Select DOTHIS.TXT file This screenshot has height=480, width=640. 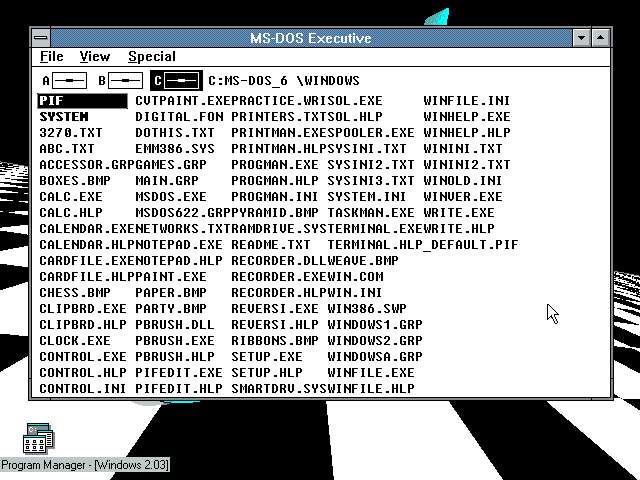click(175, 133)
